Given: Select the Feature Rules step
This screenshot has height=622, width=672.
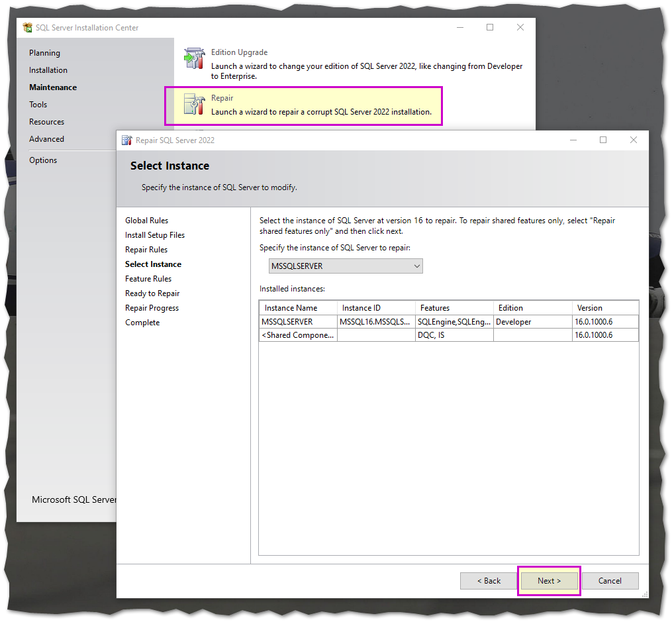Looking at the screenshot, I should click(148, 279).
